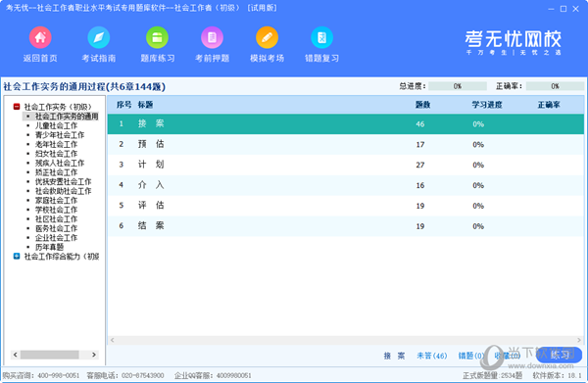
Task: Click tree panel scroll left arrow
Action: (x=16, y=355)
